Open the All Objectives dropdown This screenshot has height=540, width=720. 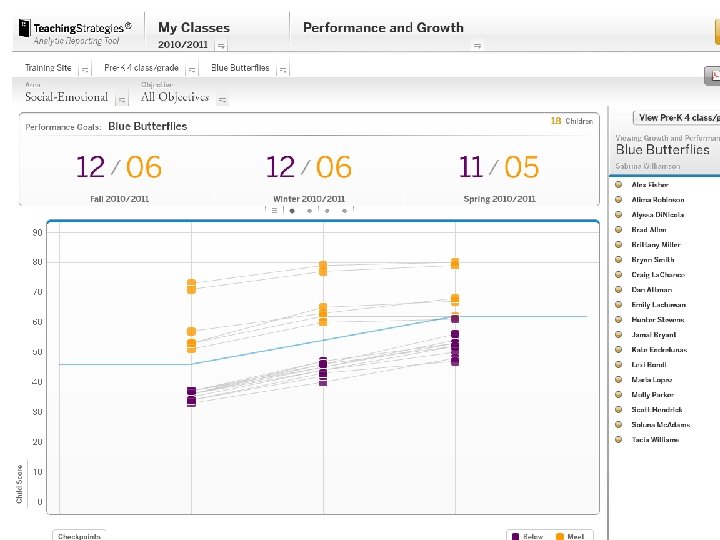coord(222,99)
